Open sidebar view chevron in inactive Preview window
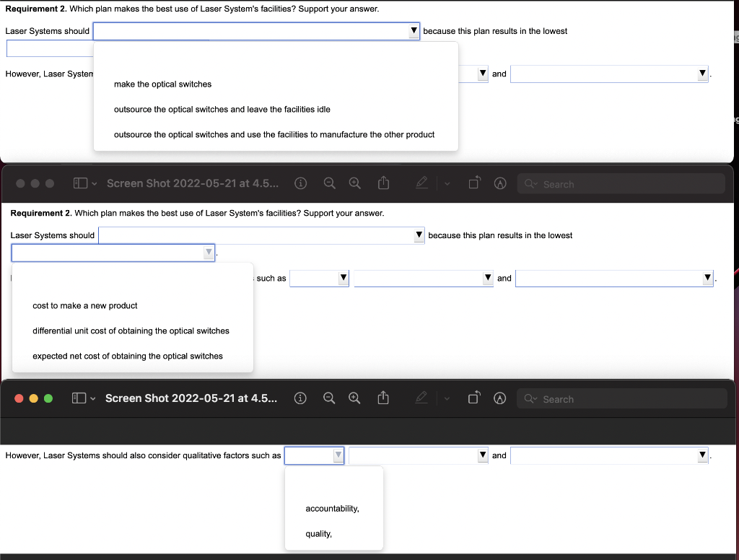The width and height of the screenshot is (739, 560). (x=95, y=184)
